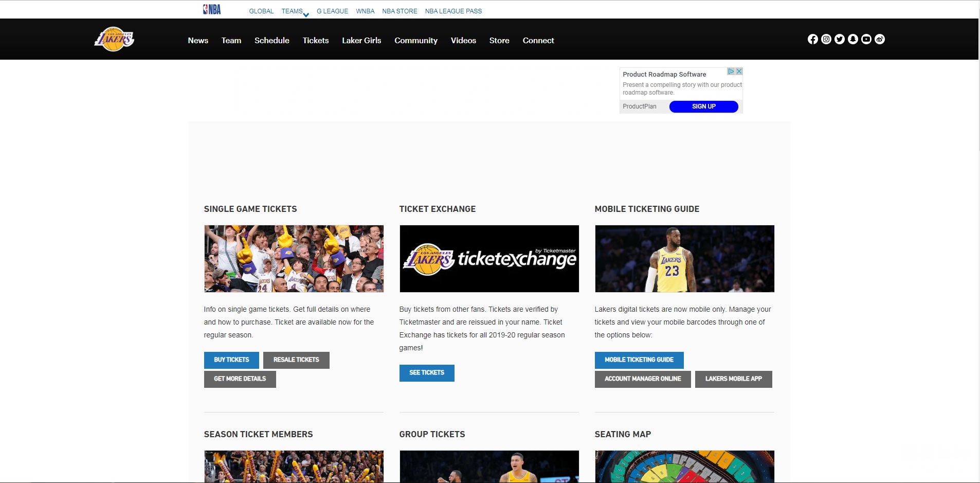Expand the TEAMS dropdown
980x483 pixels.
tap(295, 11)
